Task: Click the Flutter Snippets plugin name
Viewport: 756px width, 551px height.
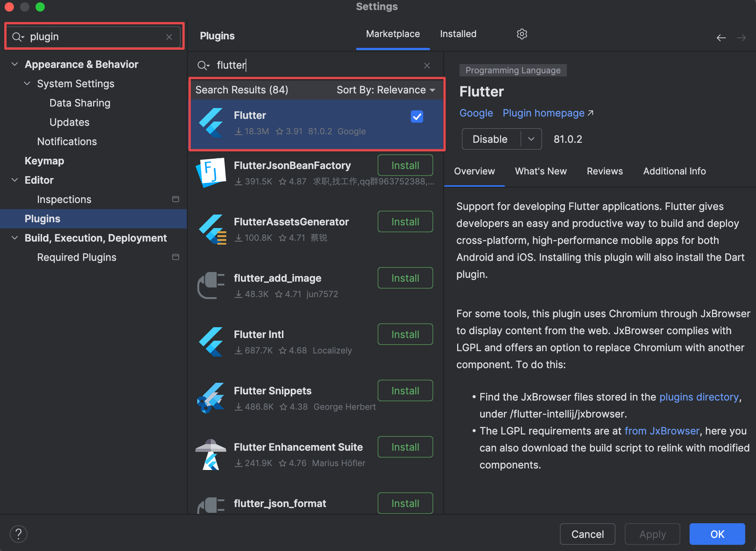Action: [273, 391]
